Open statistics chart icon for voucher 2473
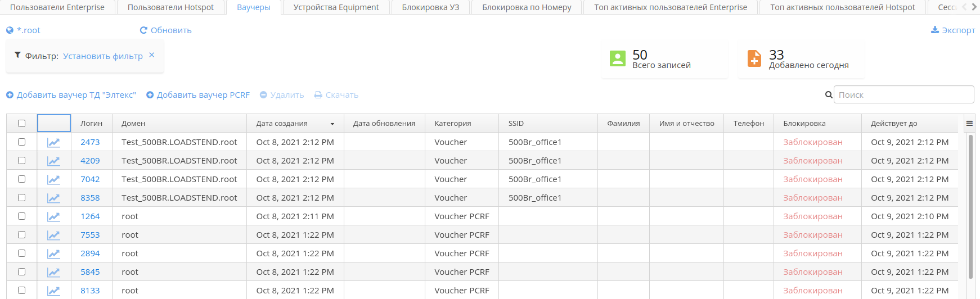Image resolution: width=980 pixels, height=299 pixels. coord(53,142)
